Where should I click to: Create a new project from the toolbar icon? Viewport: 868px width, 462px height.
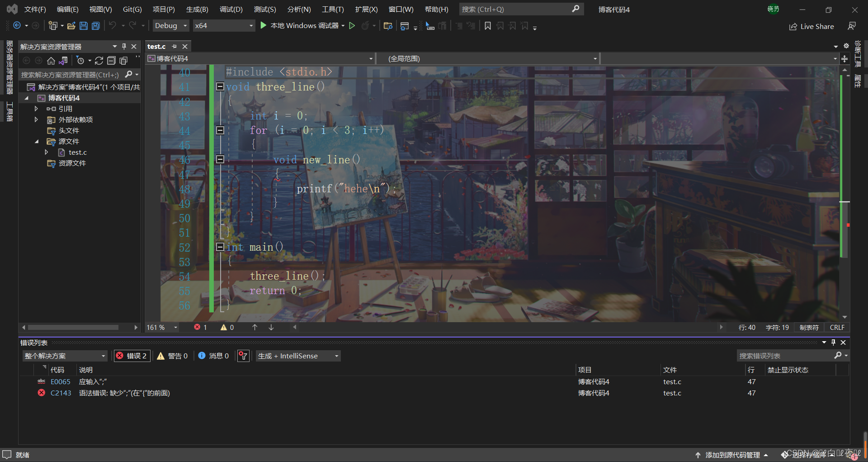click(53, 26)
